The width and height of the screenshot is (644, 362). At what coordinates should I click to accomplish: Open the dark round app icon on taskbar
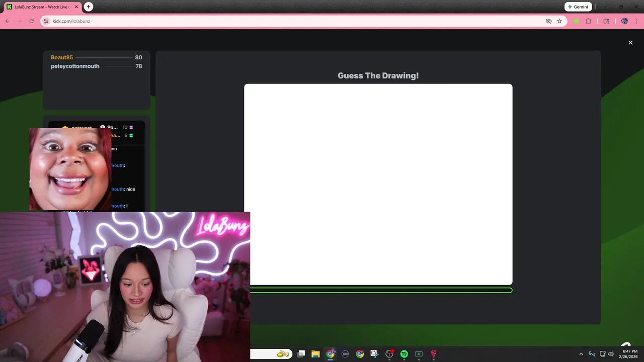(x=345, y=354)
